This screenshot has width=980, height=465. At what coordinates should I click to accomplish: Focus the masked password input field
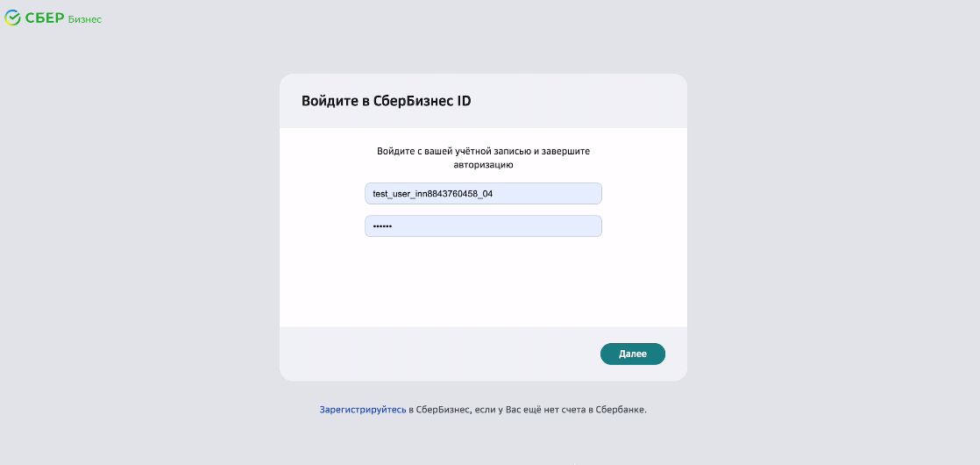tap(483, 226)
